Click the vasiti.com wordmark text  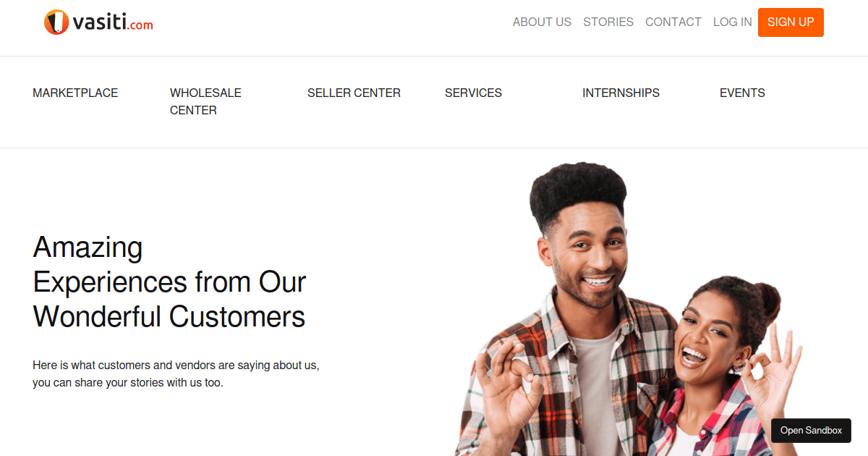[113, 23]
